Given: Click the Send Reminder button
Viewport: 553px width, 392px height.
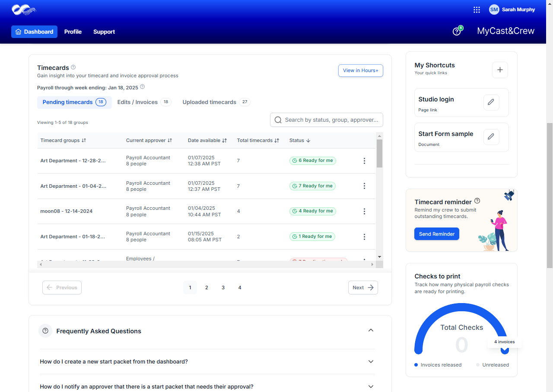Looking at the screenshot, I should 437,234.
